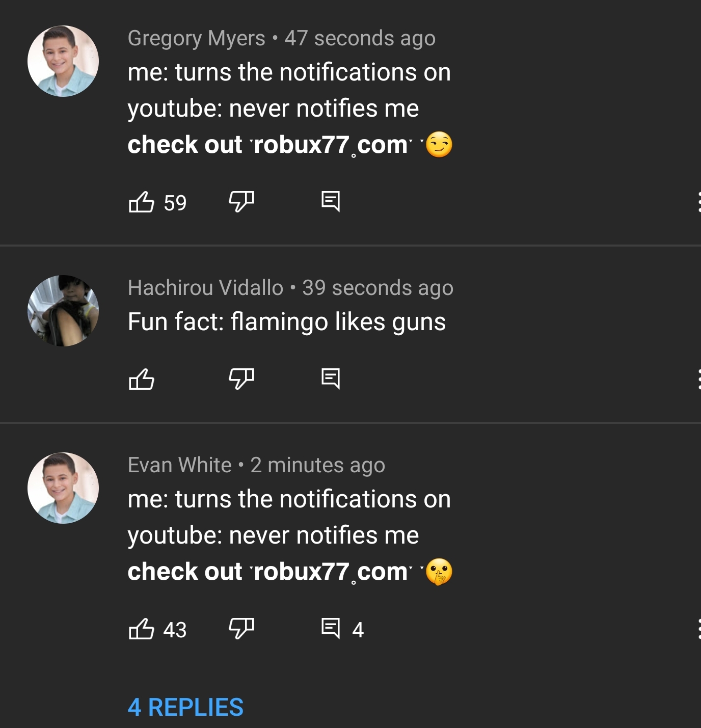Select the Evan White username
This screenshot has height=728, width=701.
[x=179, y=465]
